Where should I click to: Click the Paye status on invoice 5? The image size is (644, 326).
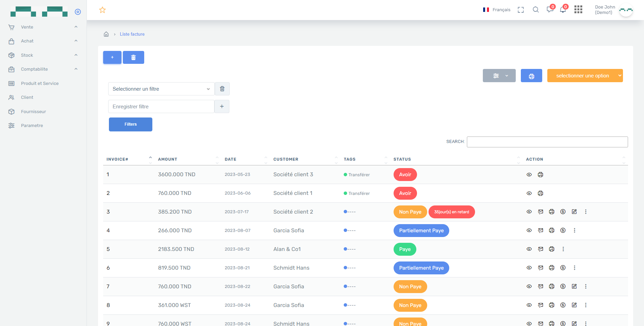click(405, 249)
